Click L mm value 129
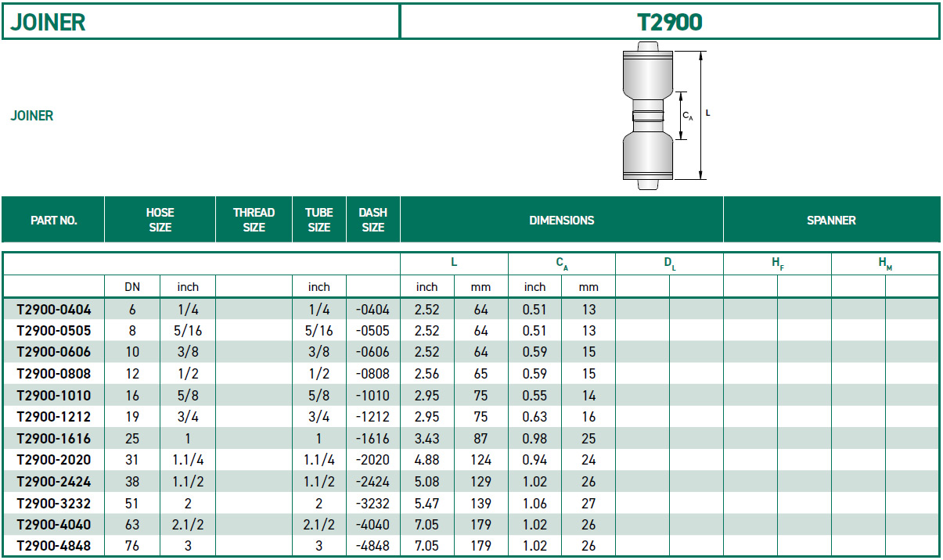943x560 pixels. click(x=480, y=482)
